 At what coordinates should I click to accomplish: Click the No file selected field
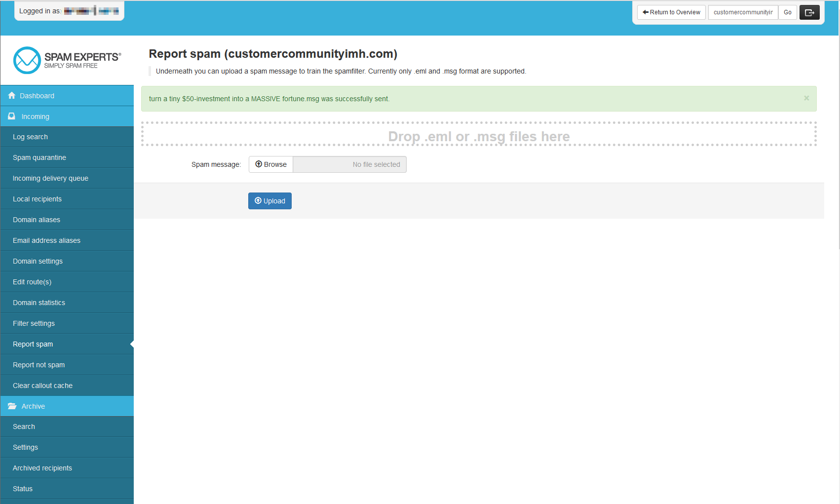pyautogui.click(x=349, y=164)
